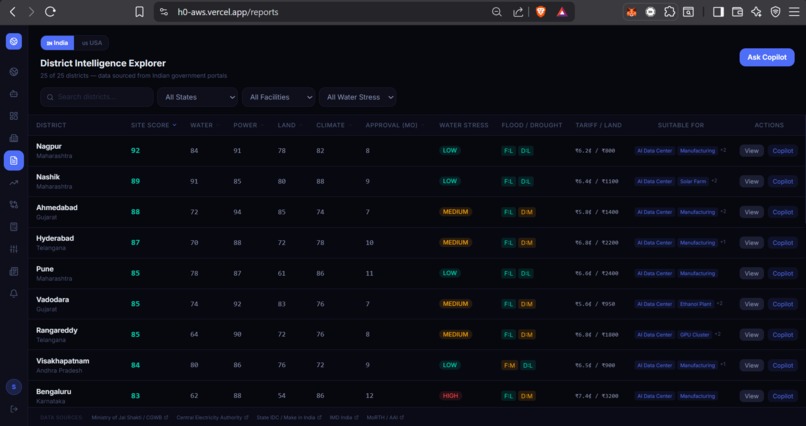
Task: Sort by Approval (MO) column header
Action: coord(393,125)
